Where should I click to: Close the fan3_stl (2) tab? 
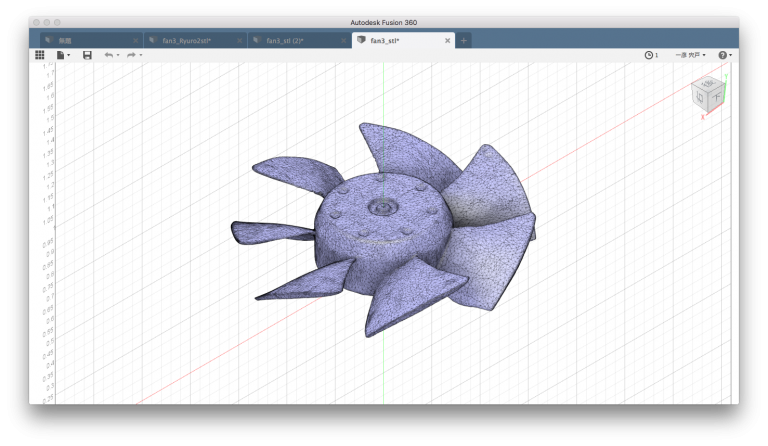click(343, 40)
